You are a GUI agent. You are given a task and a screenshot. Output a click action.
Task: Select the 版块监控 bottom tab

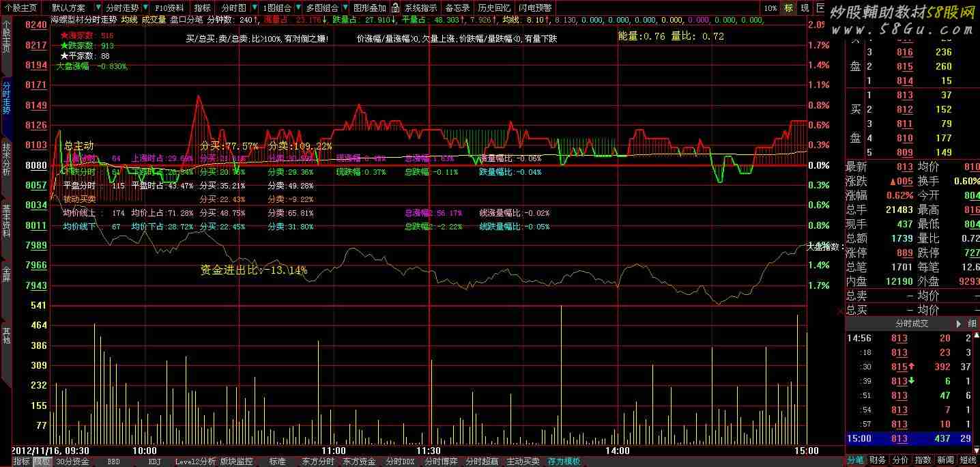[236, 462]
